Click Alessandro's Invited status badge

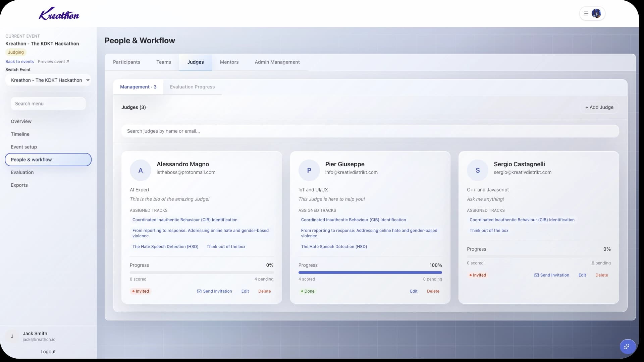[x=141, y=291]
